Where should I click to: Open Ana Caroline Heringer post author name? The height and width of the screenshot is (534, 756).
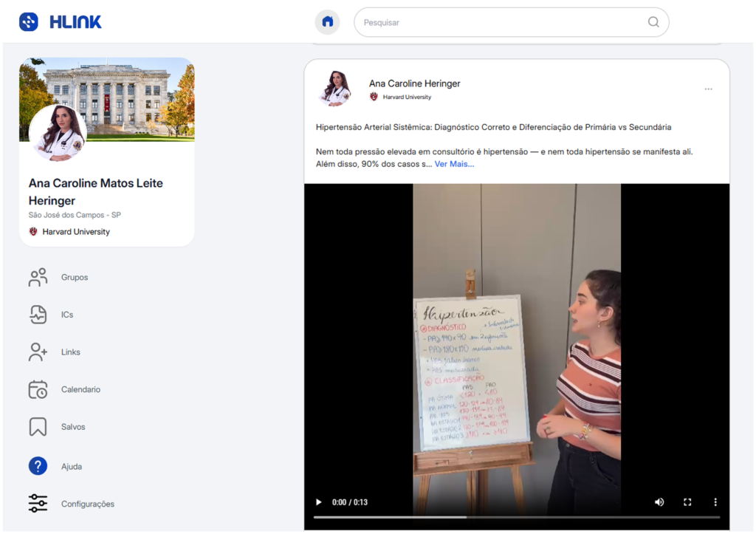pos(414,83)
